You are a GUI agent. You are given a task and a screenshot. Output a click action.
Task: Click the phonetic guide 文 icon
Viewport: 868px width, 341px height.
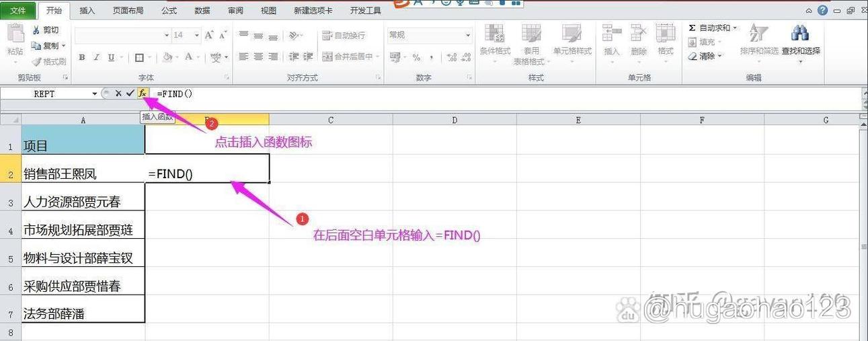pyautogui.click(x=216, y=57)
